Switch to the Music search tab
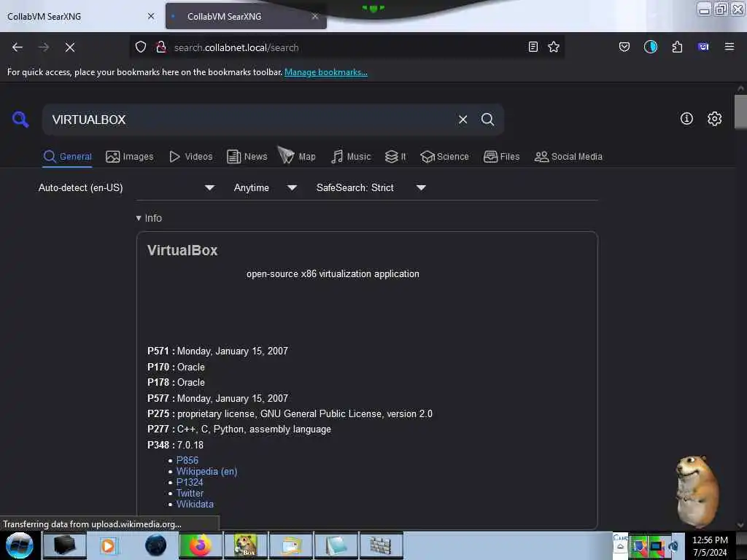Viewport: 747px width, 560px height. pyautogui.click(x=351, y=156)
